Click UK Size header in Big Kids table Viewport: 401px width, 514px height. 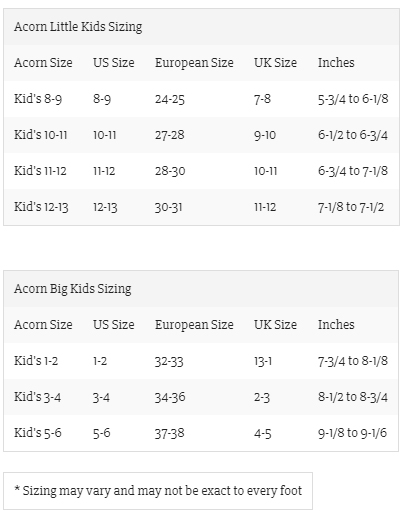coord(275,325)
